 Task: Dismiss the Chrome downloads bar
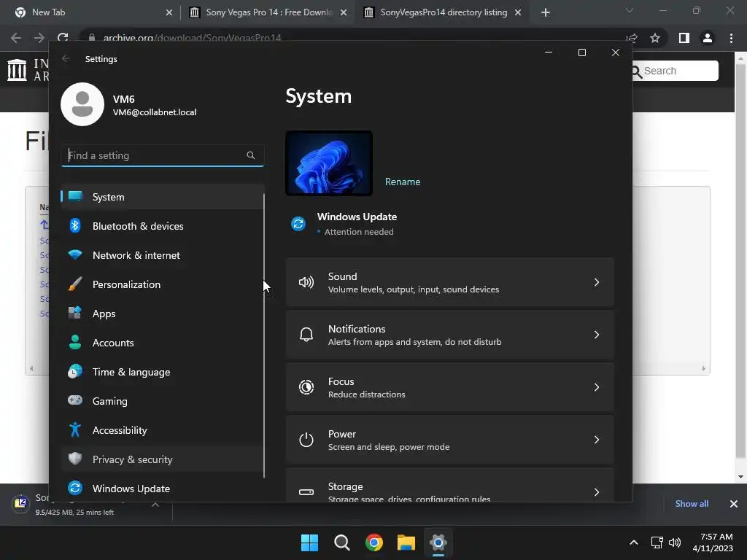pos(734,504)
